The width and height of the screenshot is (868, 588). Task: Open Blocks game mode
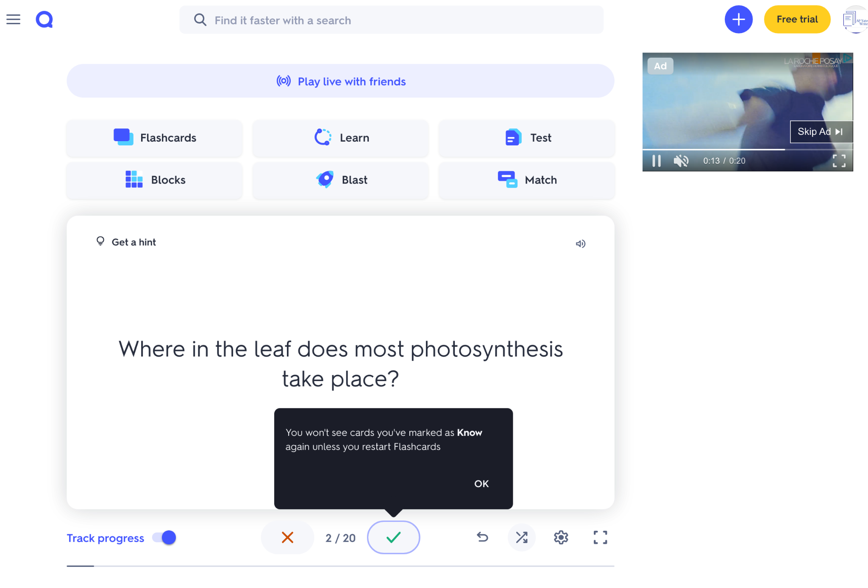[155, 180]
